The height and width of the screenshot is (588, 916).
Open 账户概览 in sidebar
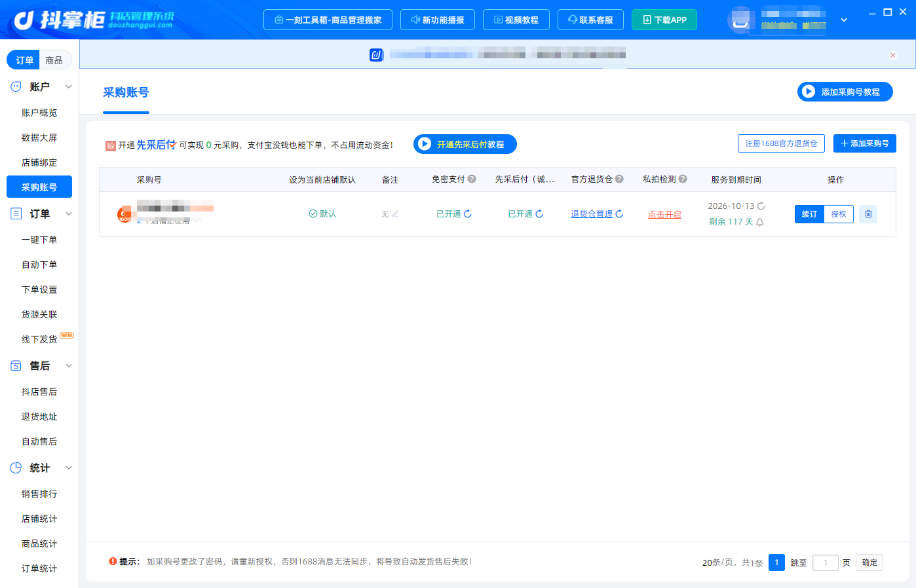coord(39,113)
